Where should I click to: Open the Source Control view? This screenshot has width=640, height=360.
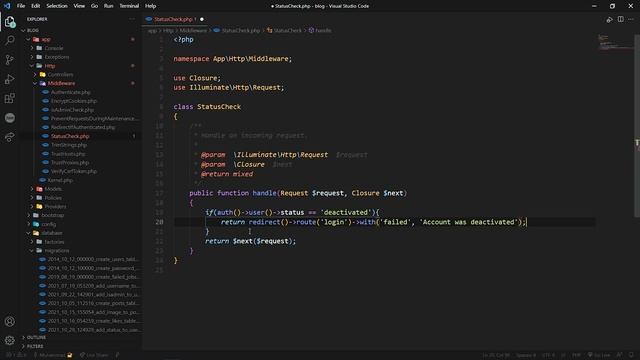[x=10, y=60]
